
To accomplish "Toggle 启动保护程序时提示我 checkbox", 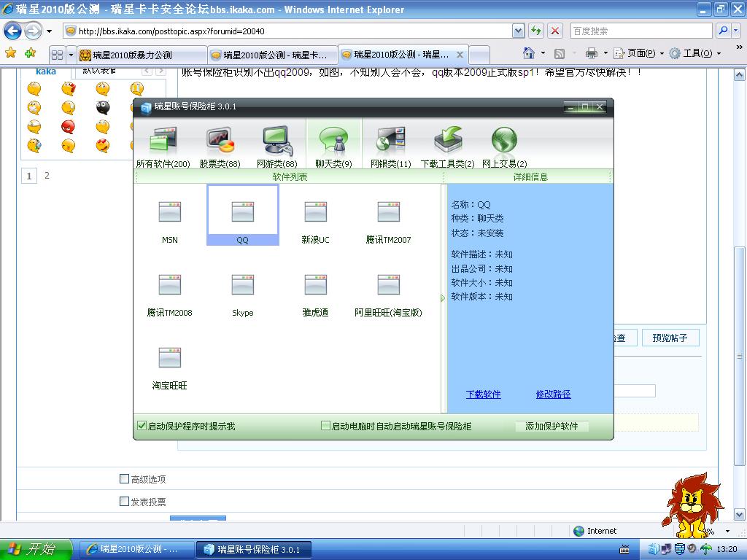I will click(142, 426).
